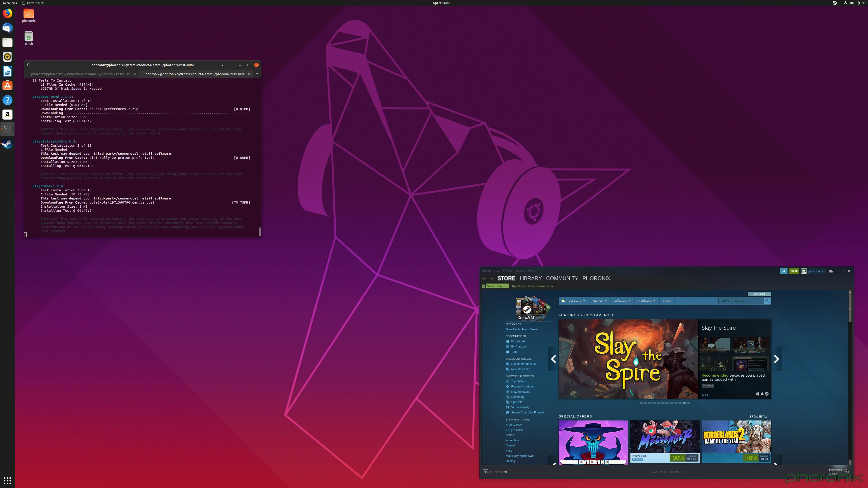Open Firefox from the Ubuntu dock
Screen dimensions: 868x488
(x=7, y=14)
